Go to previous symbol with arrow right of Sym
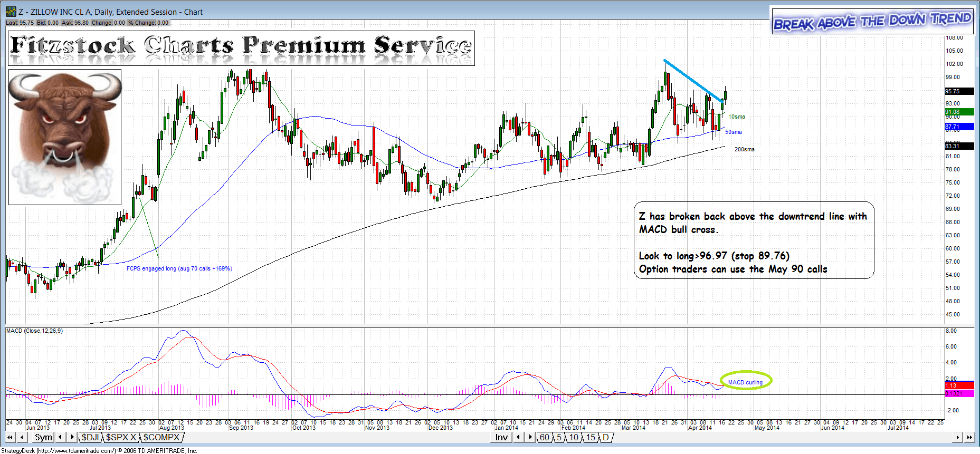980x454 pixels. (x=60, y=437)
